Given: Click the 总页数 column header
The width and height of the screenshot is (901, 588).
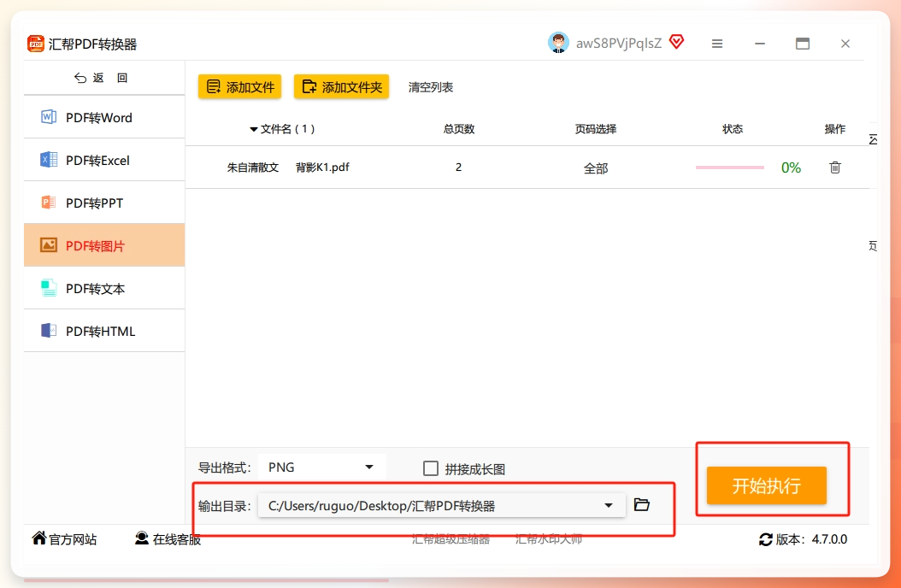Looking at the screenshot, I should tap(459, 129).
